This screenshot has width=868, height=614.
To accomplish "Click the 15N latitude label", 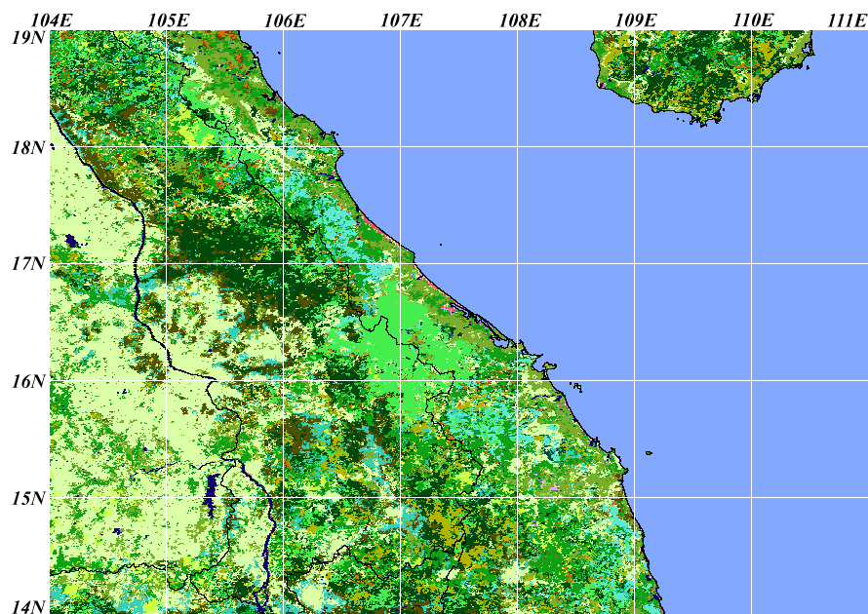I will point(27,498).
